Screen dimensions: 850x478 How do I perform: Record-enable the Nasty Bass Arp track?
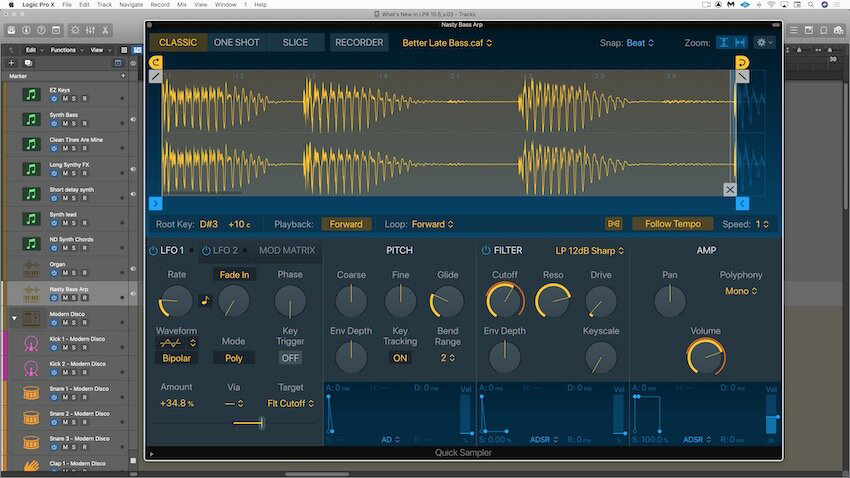tap(85, 298)
